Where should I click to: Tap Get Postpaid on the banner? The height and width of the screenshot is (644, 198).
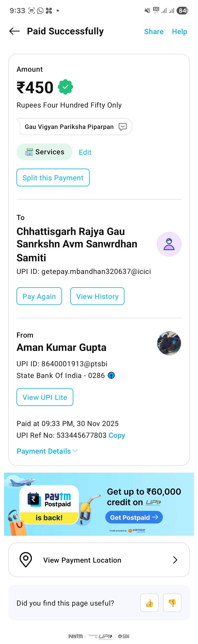134,517
